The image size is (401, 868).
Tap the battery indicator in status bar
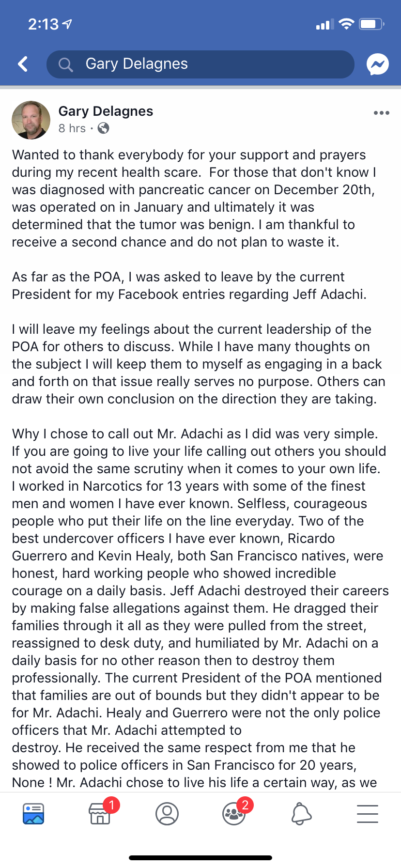371,24
